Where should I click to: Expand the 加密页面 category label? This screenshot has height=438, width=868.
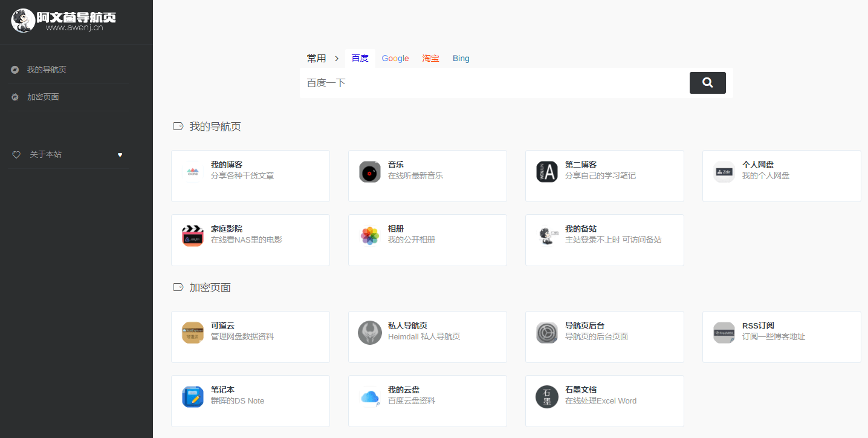pyautogui.click(x=209, y=287)
